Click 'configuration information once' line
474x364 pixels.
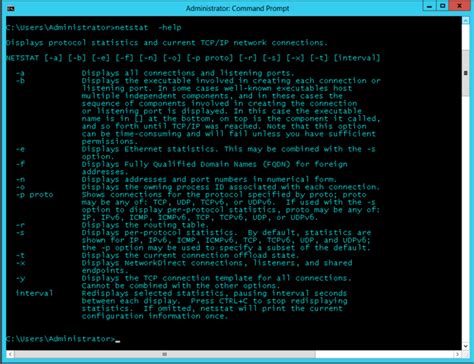155,316
